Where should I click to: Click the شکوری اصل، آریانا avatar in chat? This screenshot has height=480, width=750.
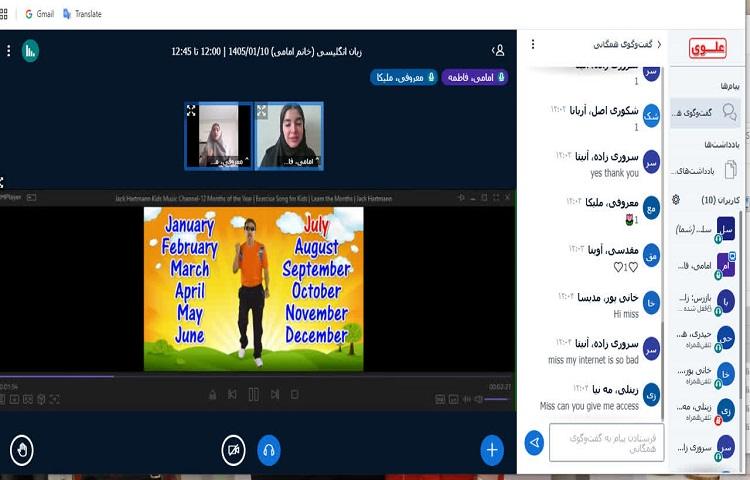pos(651,116)
